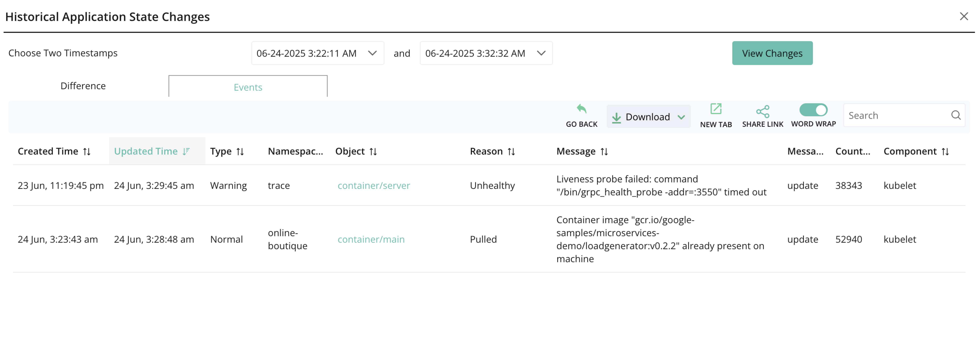The height and width of the screenshot is (351, 980).
Task: Open the first timestamp dropdown 3:22:11 AM
Action: point(317,53)
